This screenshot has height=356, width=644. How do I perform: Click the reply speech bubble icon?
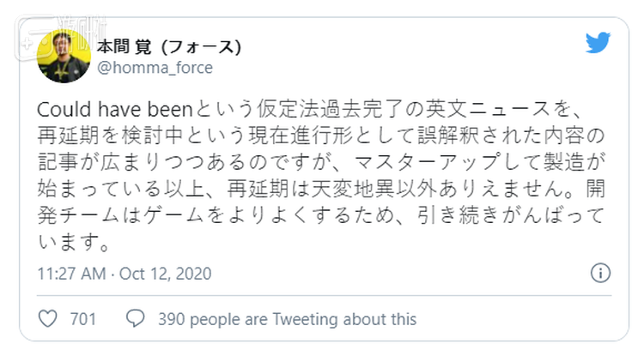tap(135, 319)
